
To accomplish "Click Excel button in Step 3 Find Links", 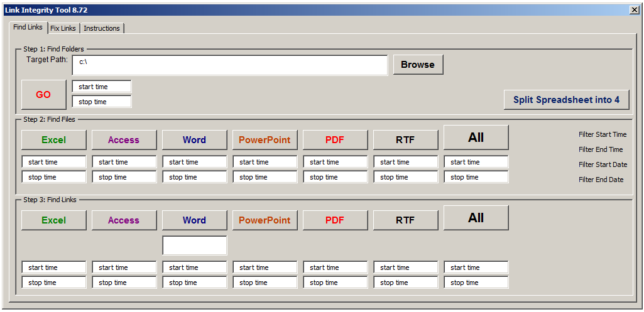I will pos(54,220).
